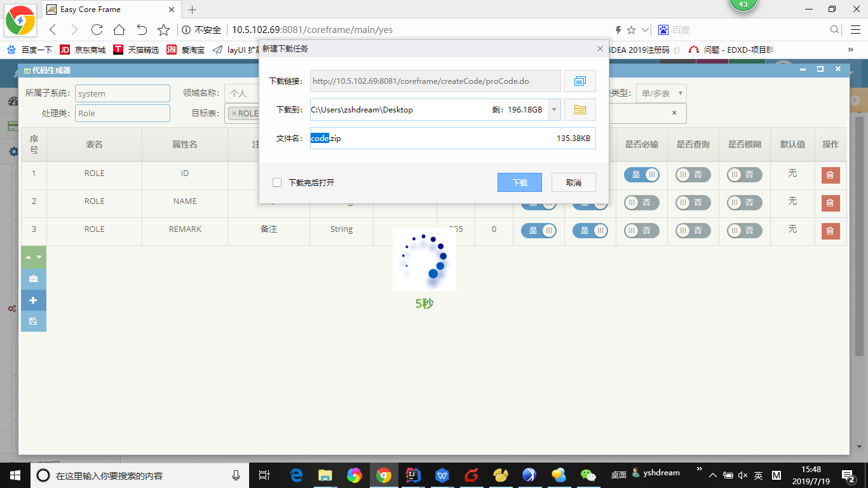Screen dimensions: 868x488
Task: Click the plus icon in the floating toolbar
Action: [33, 300]
